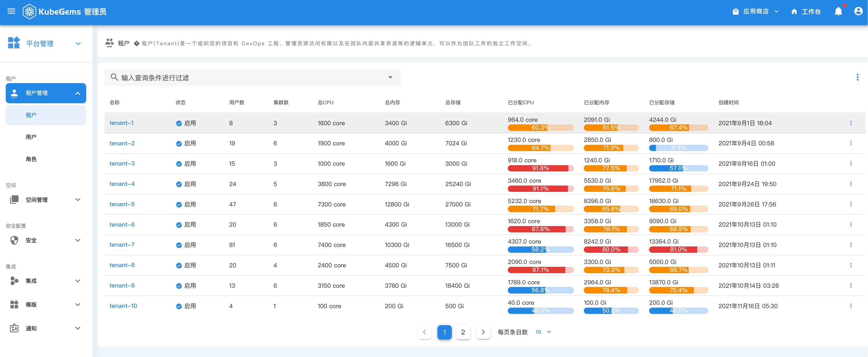Click tenant-1 enabled status check icon
The height and width of the screenshot is (357, 868).
(x=179, y=123)
